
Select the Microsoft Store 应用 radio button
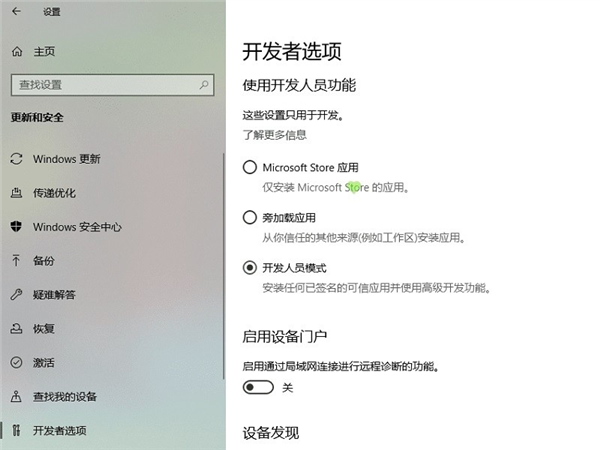(x=250, y=167)
